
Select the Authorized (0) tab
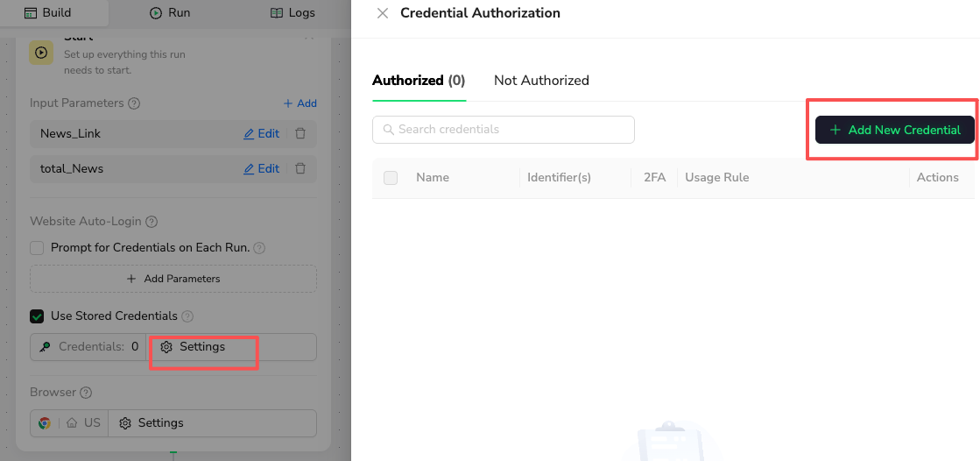click(419, 81)
